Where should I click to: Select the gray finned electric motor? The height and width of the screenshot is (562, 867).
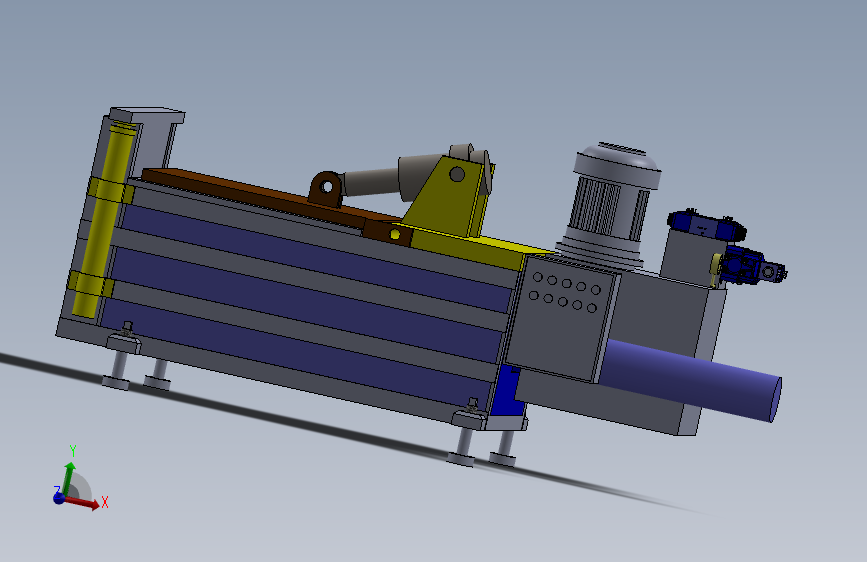(x=609, y=205)
